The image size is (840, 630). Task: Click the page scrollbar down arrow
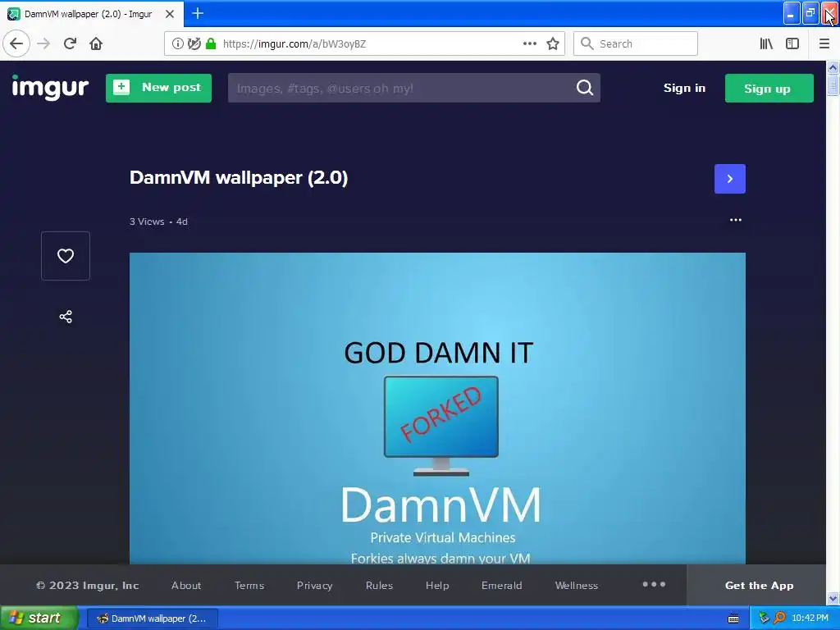pyautogui.click(x=833, y=598)
